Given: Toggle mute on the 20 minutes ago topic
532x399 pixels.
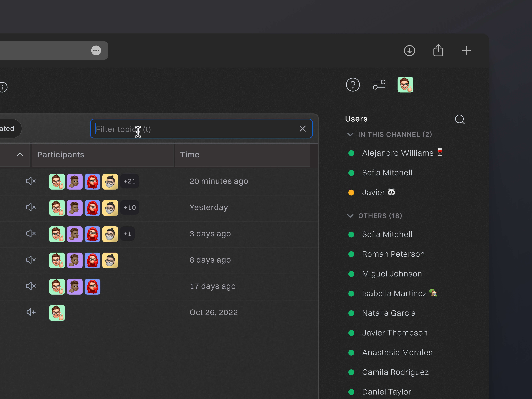Looking at the screenshot, I should (31, 181).
